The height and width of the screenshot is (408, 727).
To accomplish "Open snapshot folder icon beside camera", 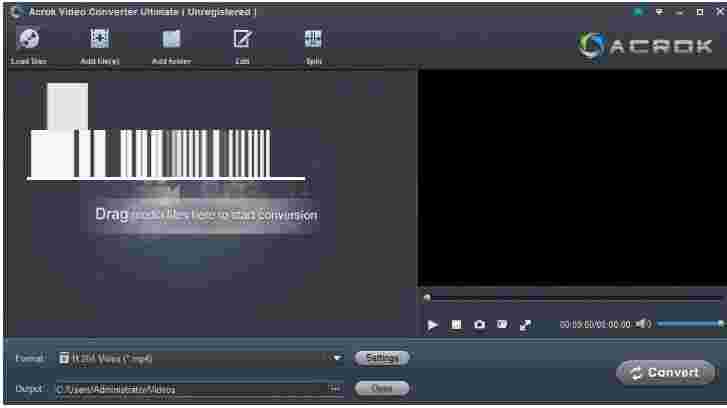I will (502, 325).
